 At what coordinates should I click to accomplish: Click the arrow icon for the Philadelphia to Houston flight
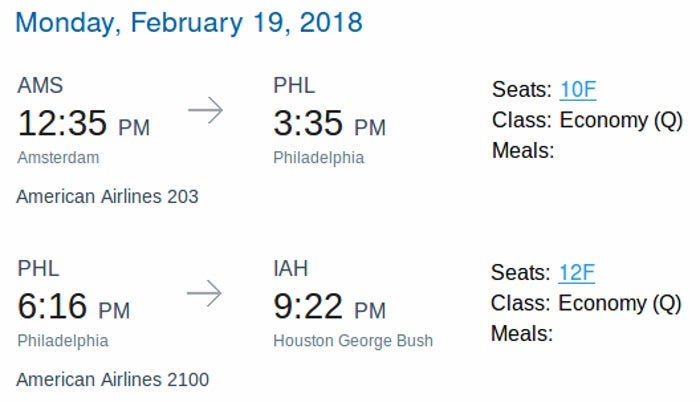pyautogui.click(x=205, y=293)
